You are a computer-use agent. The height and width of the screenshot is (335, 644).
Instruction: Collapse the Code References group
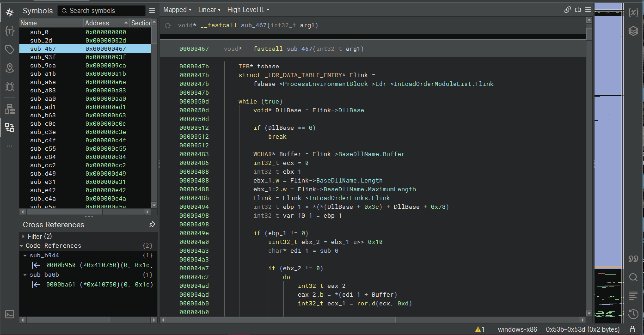22,246
